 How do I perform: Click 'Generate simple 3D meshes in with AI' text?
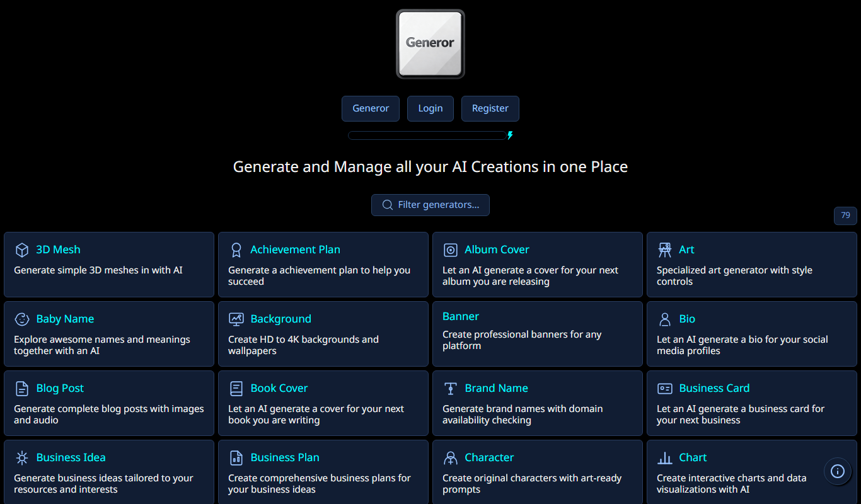(98, 270)
